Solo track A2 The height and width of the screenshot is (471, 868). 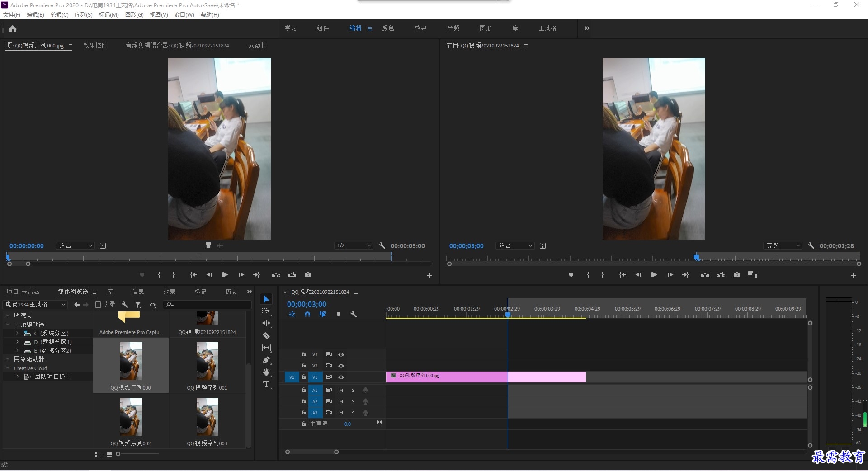(x=353, y=401)
